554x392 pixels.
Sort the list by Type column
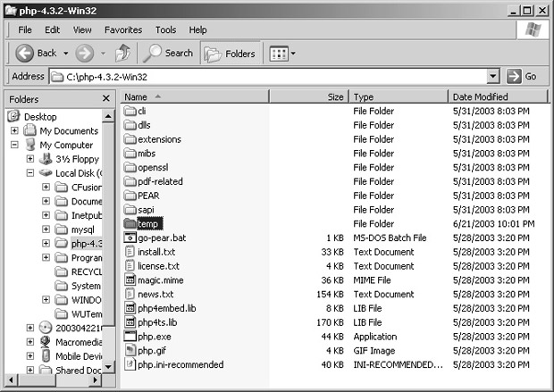(x=399, y=96)
